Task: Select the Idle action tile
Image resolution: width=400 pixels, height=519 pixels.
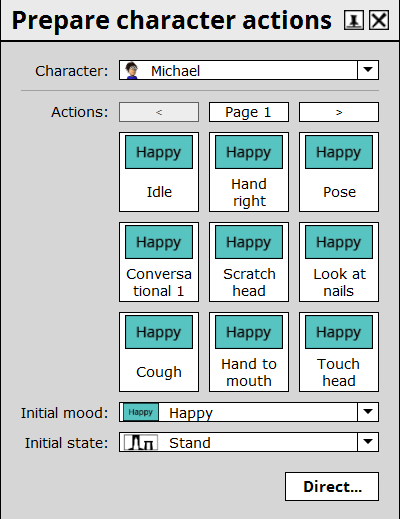Action: point(159,172)
